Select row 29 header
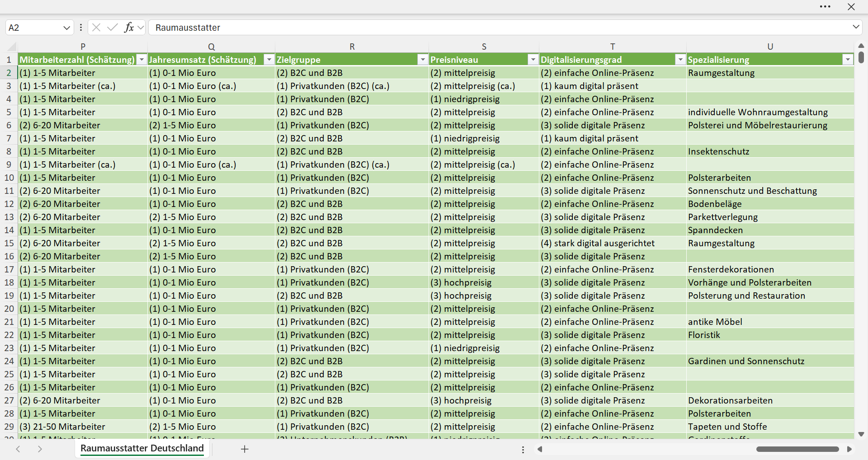The height and width of the screenshot is (460, 868). point(9,427)
